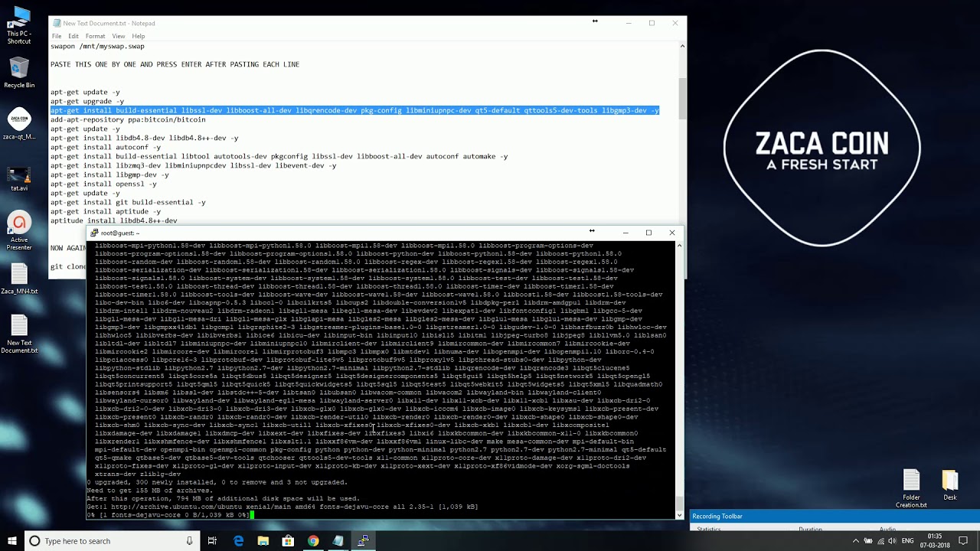This screenshot has height=551, width=980.
Task: Open Notepad File menu
Action: point(57,36)
